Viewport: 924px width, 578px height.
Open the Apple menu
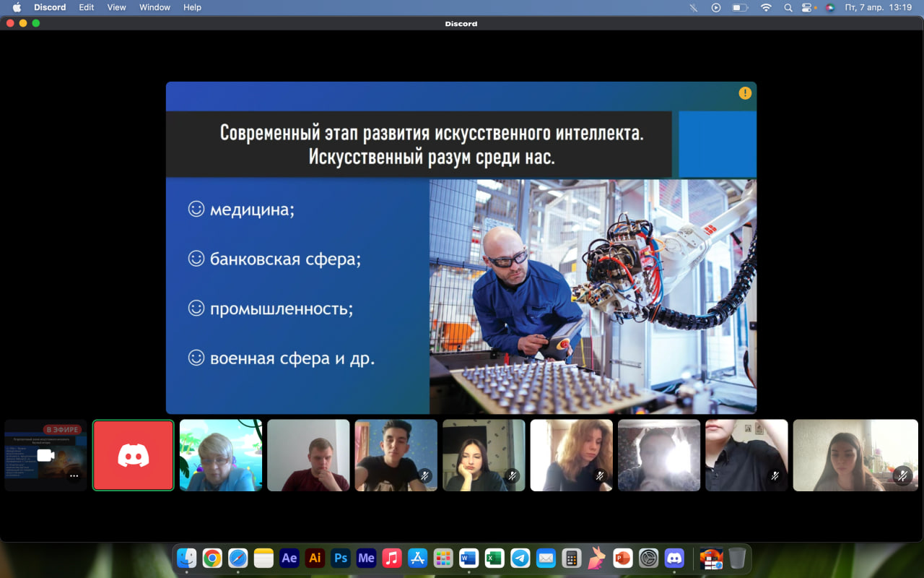[x=17, y=7]
